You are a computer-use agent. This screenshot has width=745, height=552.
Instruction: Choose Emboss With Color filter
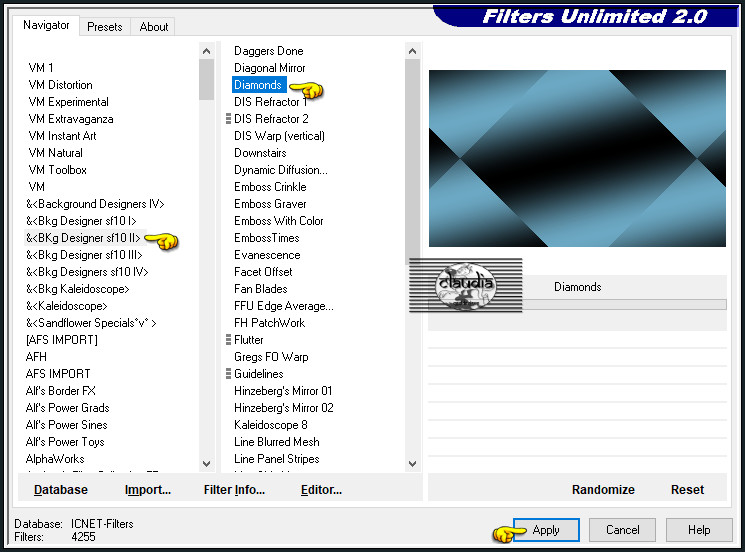[278, 221]
